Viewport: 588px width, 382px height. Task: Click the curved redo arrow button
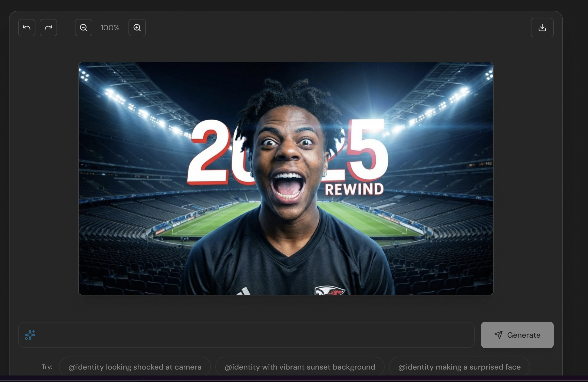(48, 27)
